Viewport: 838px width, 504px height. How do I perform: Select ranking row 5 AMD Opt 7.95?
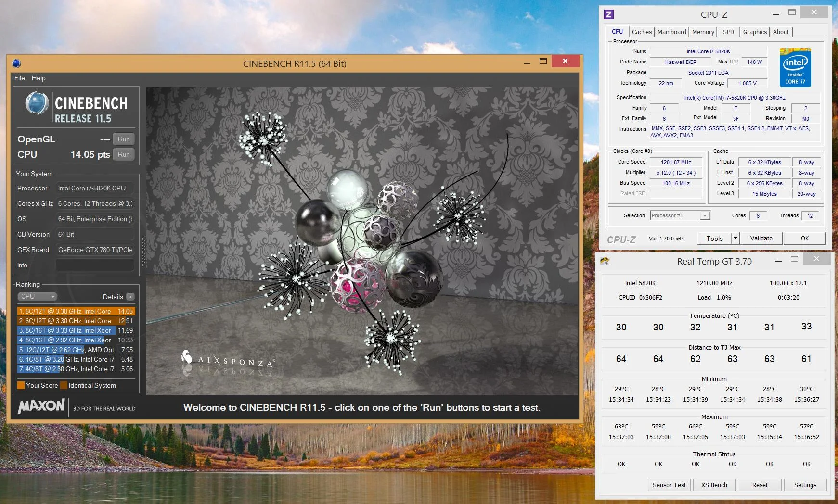(76, 350)
